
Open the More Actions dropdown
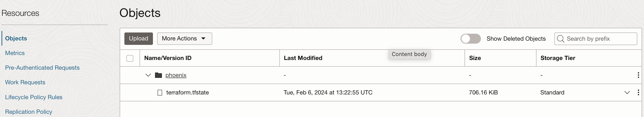[184, 39]
